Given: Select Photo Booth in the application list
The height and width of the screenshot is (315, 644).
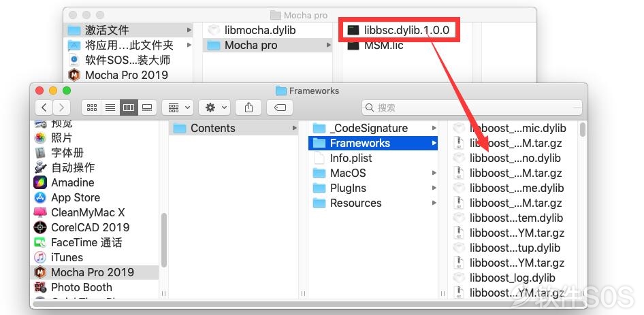Looking at the screenshot, I should (x=96, y=288).
